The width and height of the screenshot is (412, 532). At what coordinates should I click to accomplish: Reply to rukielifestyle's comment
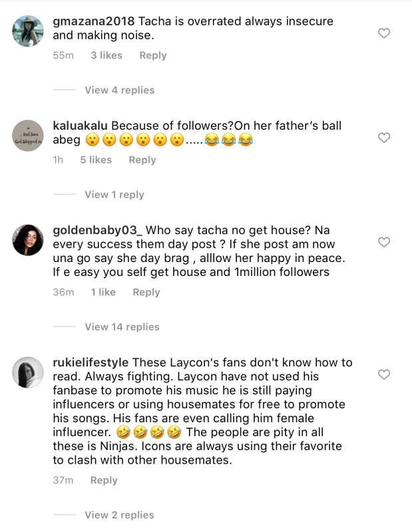[104, 480]
